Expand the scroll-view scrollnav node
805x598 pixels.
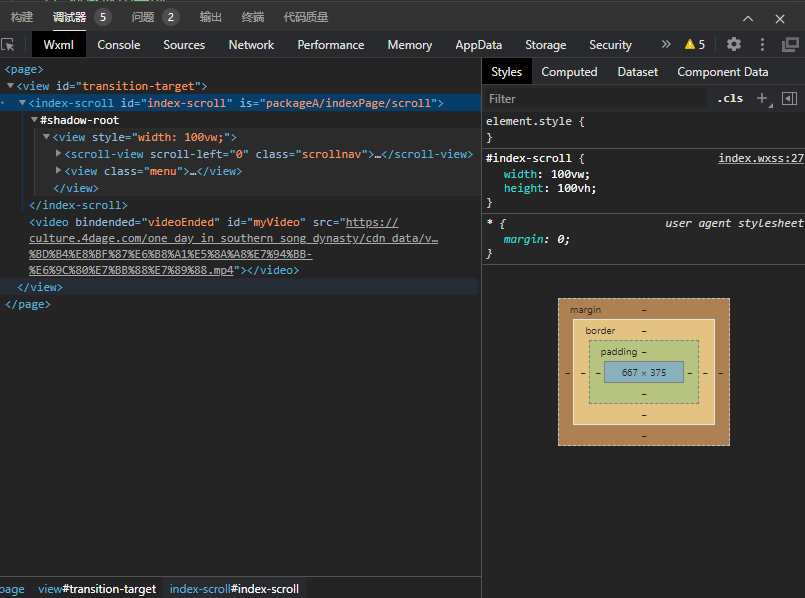58,154
